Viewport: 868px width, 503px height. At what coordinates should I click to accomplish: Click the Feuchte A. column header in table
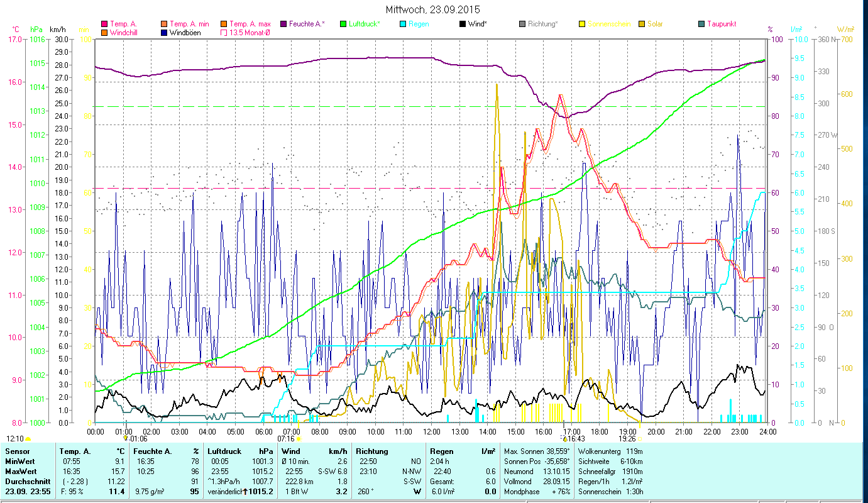click(153, 451)
